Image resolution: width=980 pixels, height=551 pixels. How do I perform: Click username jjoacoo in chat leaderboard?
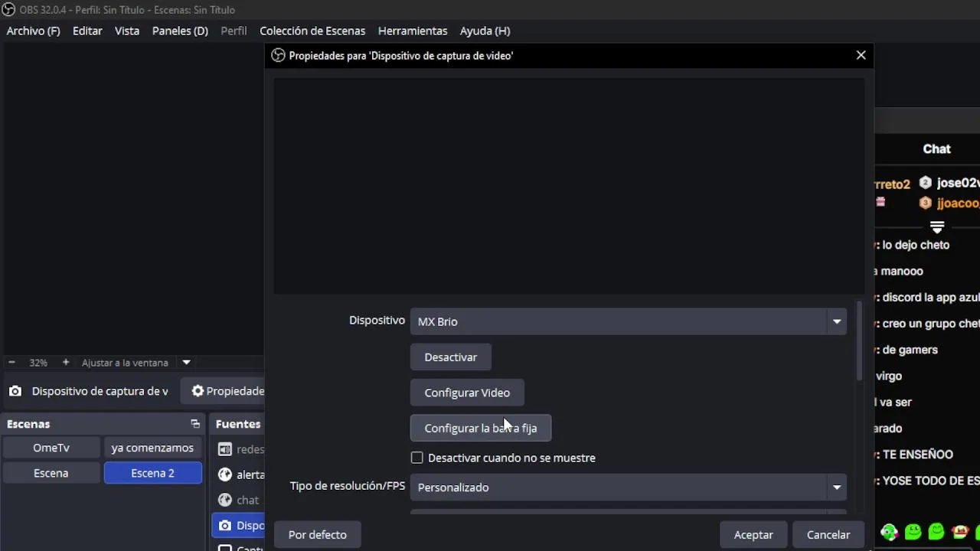[x=958, y=203]
